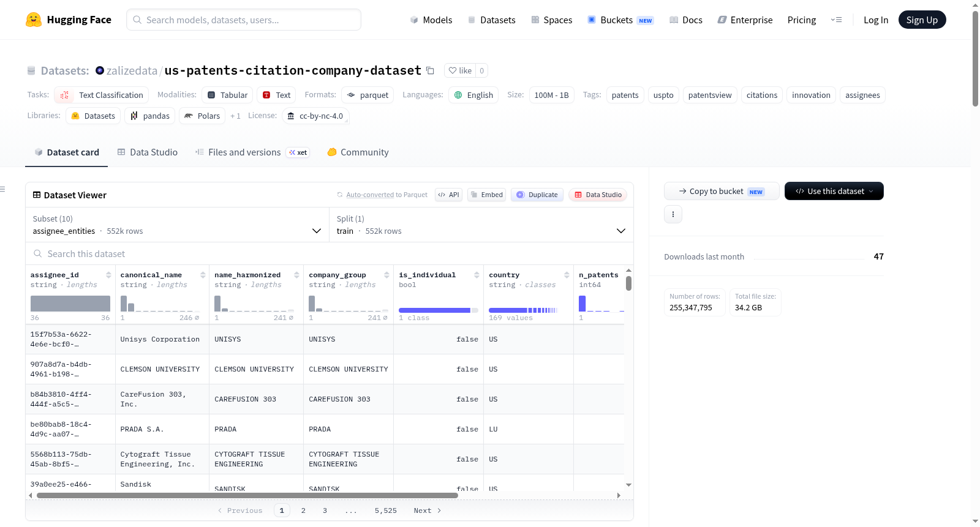Sort the country column
This screenshot has width=980, height=527.
click(567, 275)
